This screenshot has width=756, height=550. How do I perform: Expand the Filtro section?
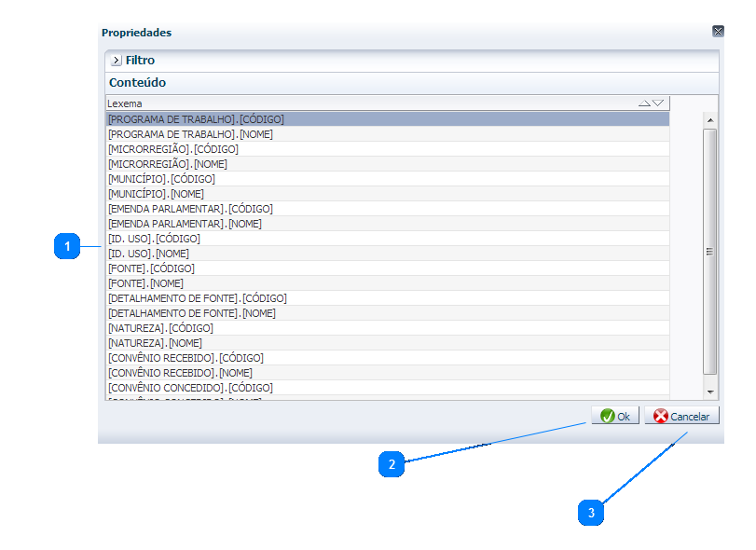point(117,61)
